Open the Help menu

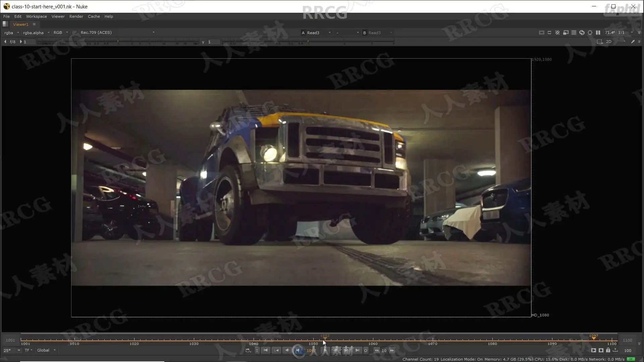coord(109,16)
